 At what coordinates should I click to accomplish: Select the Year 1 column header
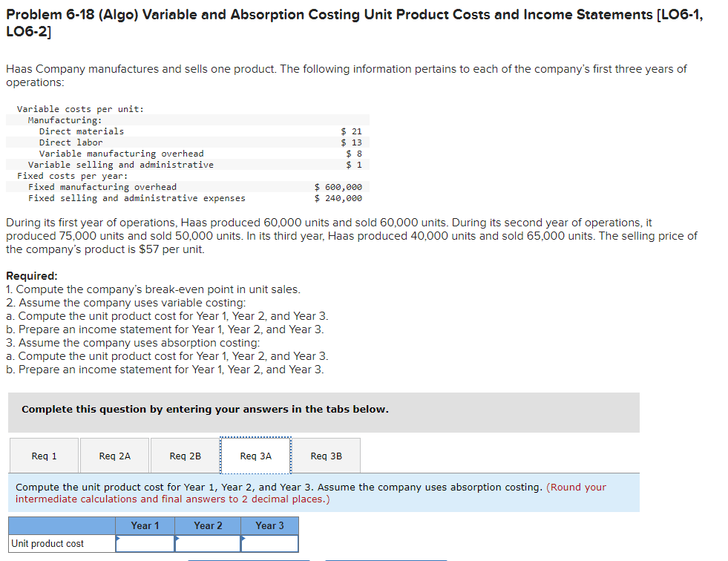click(x=145, y=525)
